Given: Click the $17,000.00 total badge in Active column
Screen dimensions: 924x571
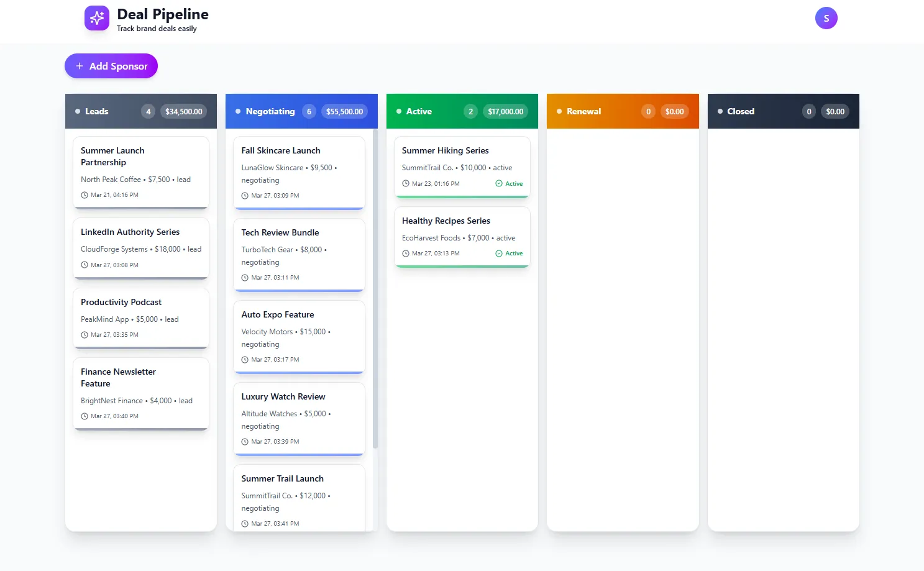Looking at the screenshot, I should (x=505, y=112).
